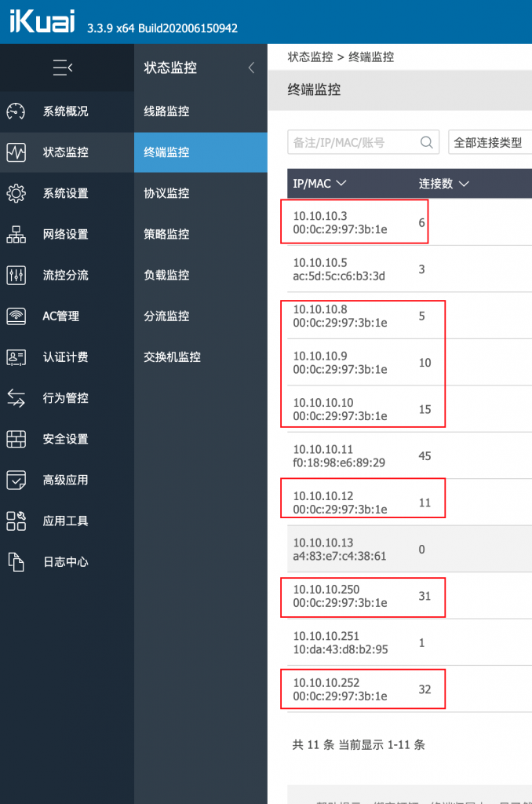Select the 10.10.10.8 terminal row
Screen dimensions: 532x804
coord(410,316)
